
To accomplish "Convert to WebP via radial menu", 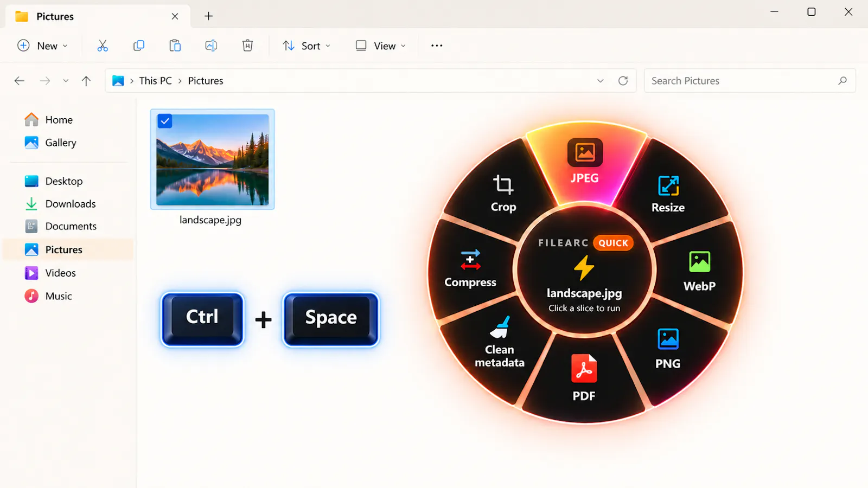I will [699, 271].
